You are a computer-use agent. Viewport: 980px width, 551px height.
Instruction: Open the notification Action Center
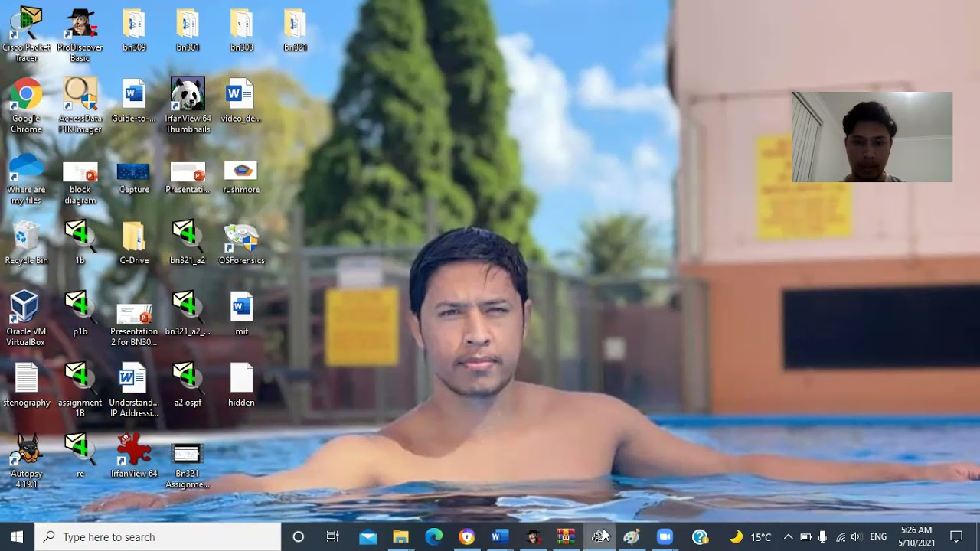956,536
